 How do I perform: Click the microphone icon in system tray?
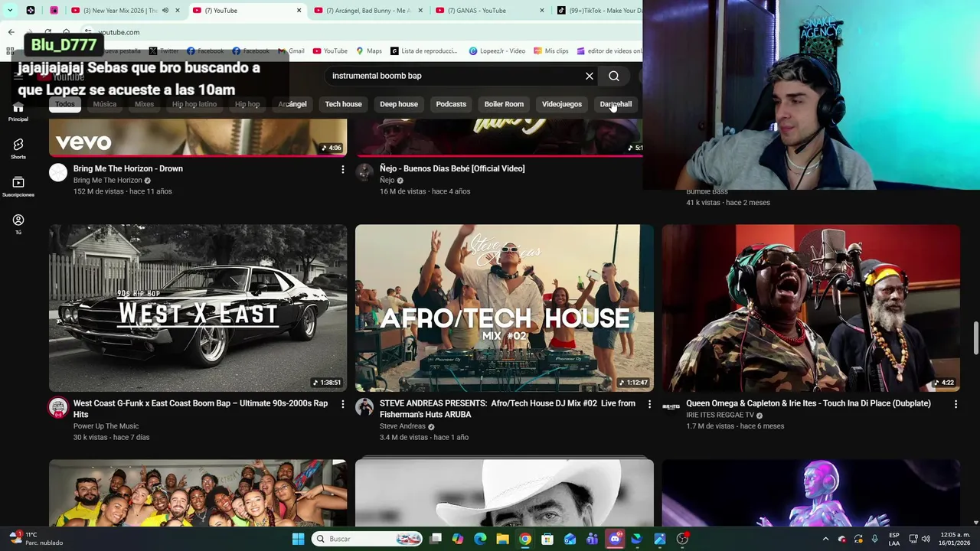point(874,539)
